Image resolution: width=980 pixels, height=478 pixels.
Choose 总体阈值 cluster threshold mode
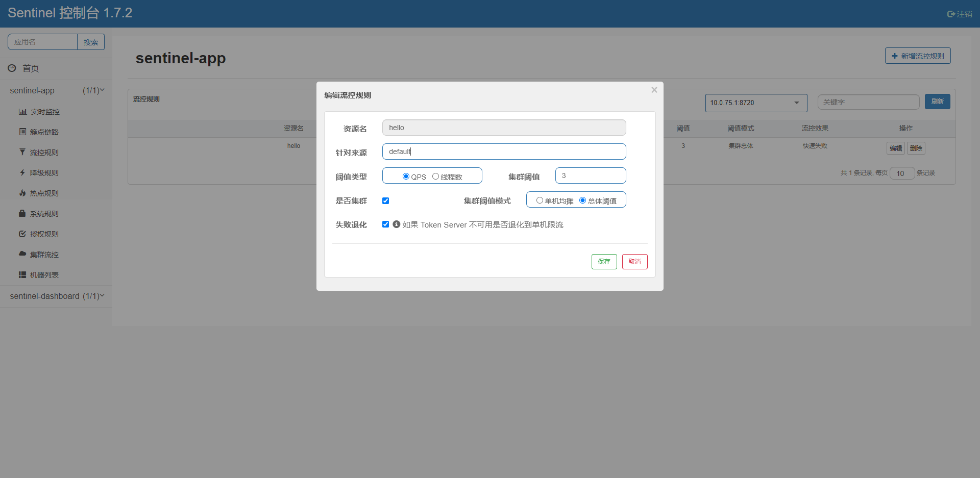click(582, 200)
